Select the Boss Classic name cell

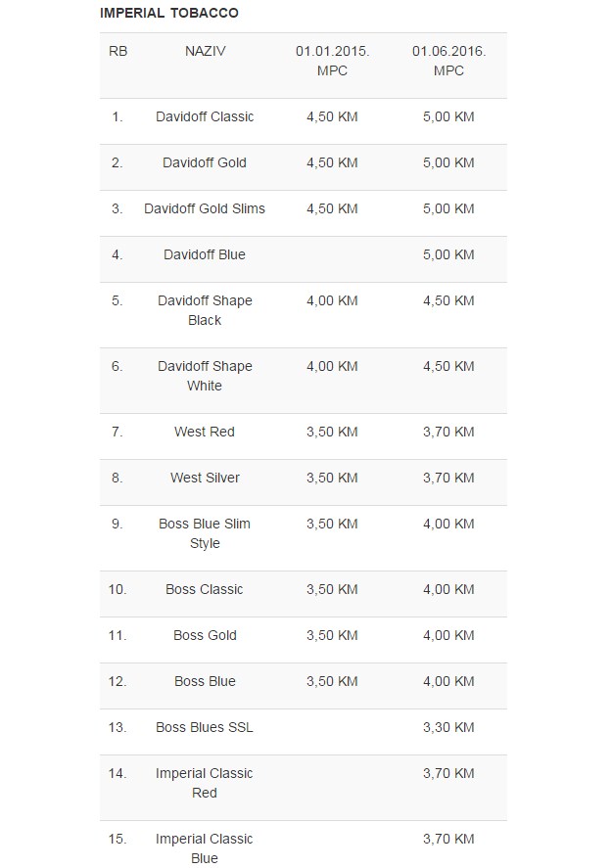click(205, 589)
